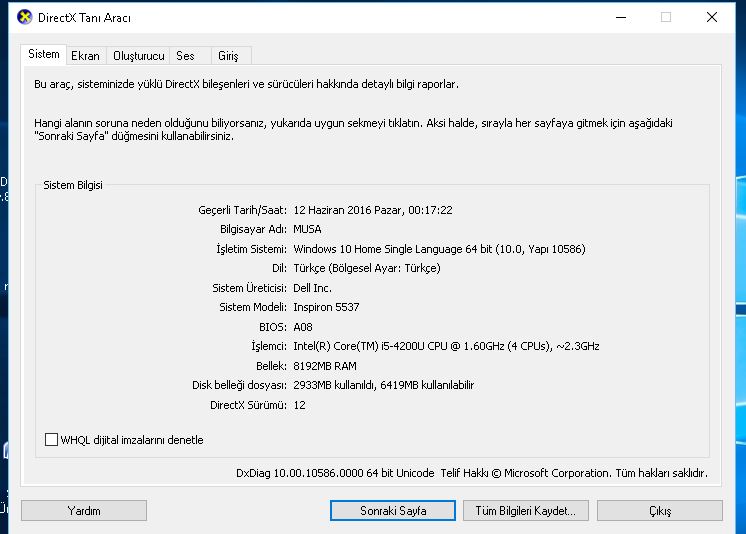
Task: Click the 'Disk belleği dosyası:' label
Action: (x=239, y=385)
